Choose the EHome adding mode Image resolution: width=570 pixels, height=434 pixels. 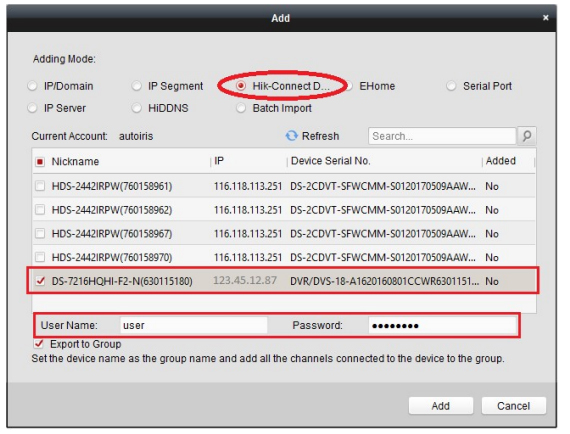pos(349,86)
